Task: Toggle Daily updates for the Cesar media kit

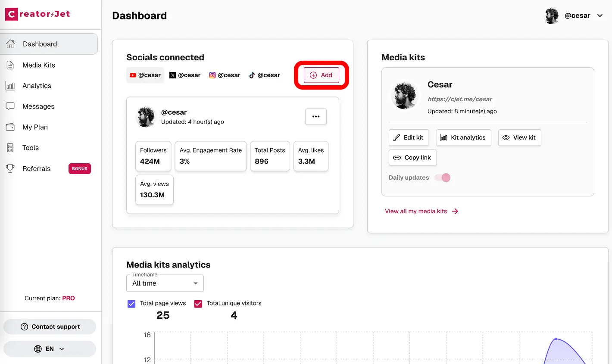Action: (x=443, y=177)
